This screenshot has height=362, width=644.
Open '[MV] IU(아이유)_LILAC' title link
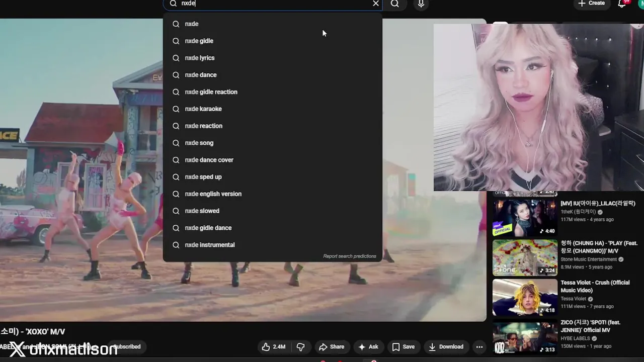[598, 204]
